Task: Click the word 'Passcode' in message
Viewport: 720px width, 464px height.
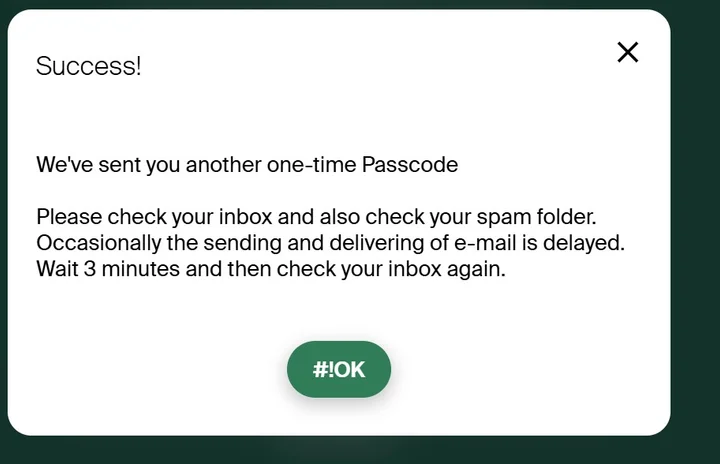Action: 417,165
